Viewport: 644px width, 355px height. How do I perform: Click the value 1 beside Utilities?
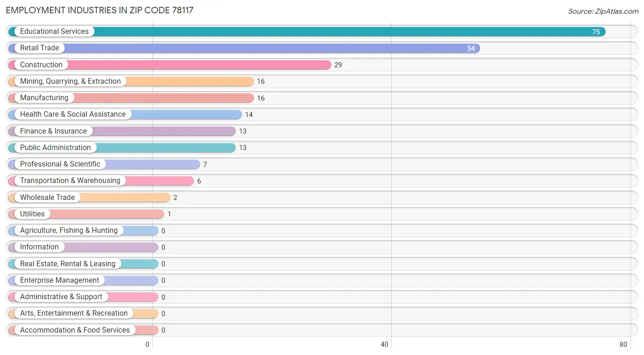(169, 214)
